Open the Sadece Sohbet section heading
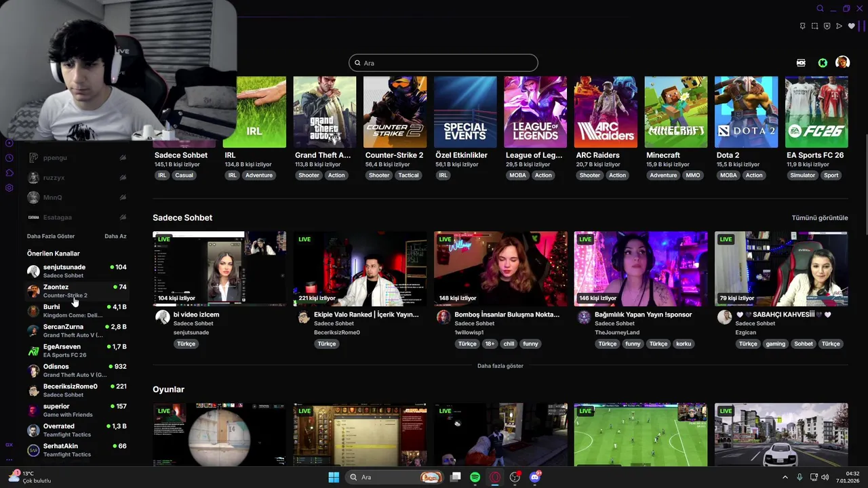The width and height of the screenshot is (868, 488). 182,218
